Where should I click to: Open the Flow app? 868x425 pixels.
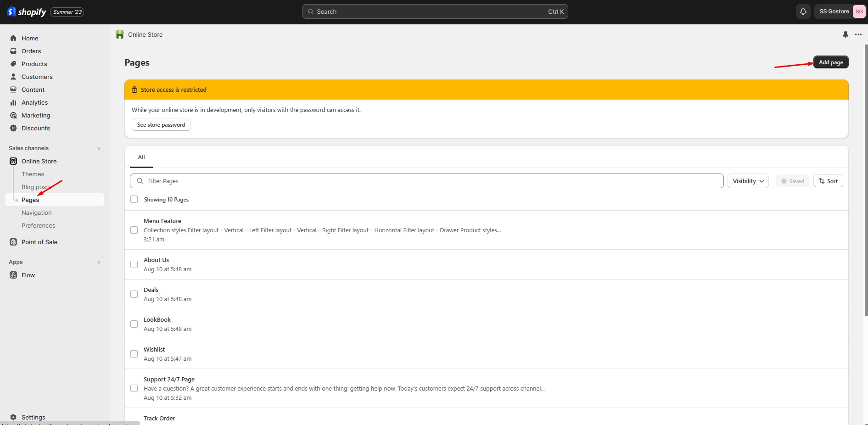tap(28, 275)
